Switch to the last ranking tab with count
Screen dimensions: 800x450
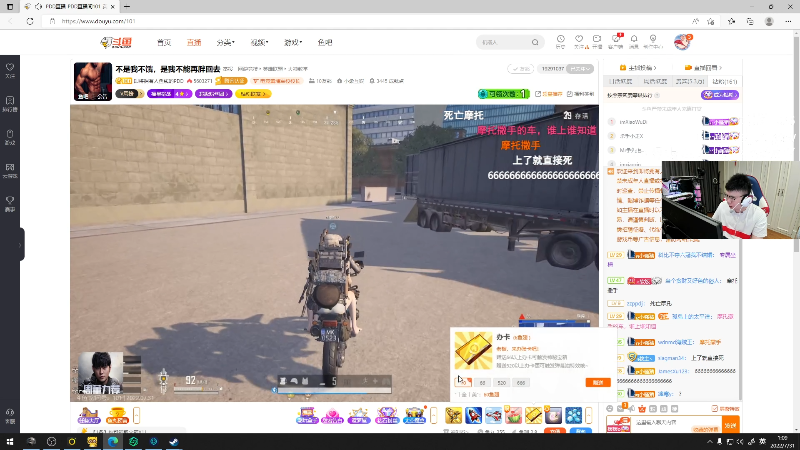pos(725,82)
